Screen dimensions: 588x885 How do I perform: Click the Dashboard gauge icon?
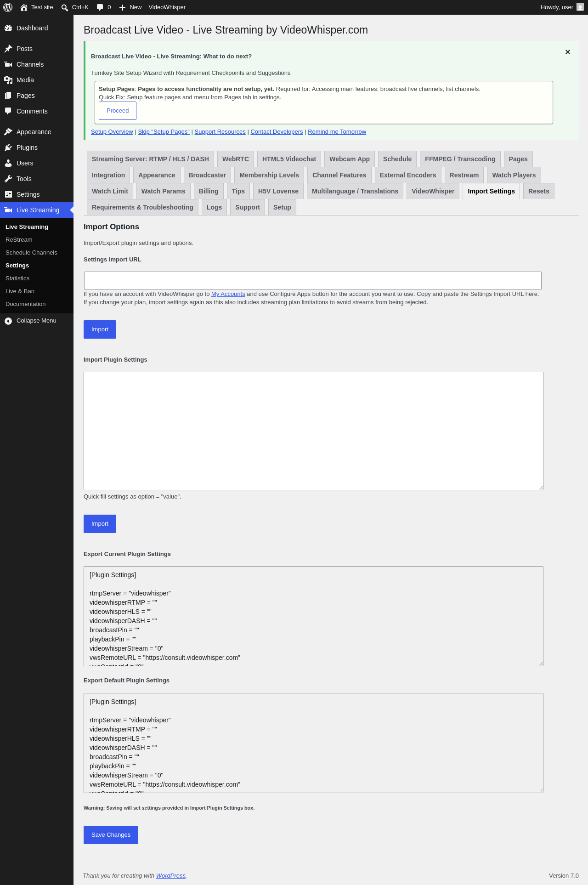pos(8,28)
